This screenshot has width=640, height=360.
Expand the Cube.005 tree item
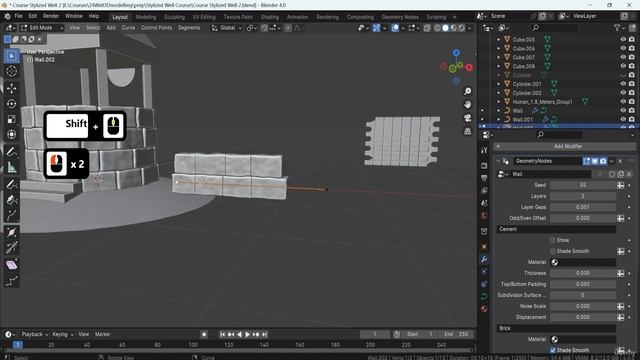click(498, 40)
